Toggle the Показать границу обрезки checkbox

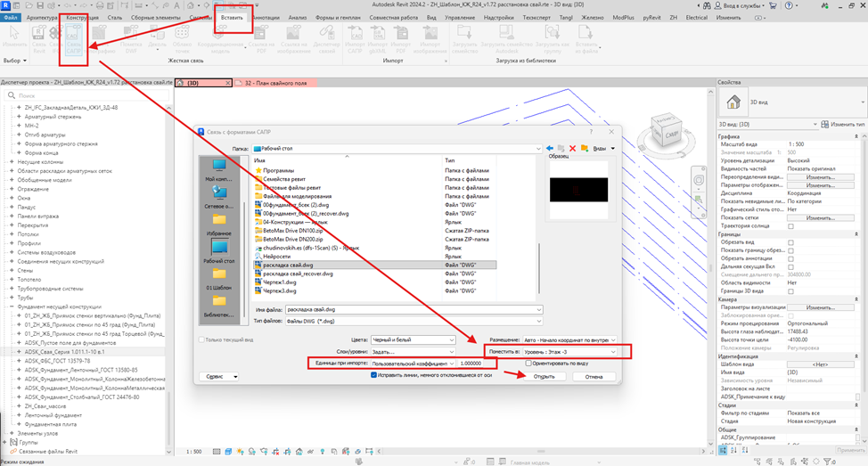tap(790, 250)
